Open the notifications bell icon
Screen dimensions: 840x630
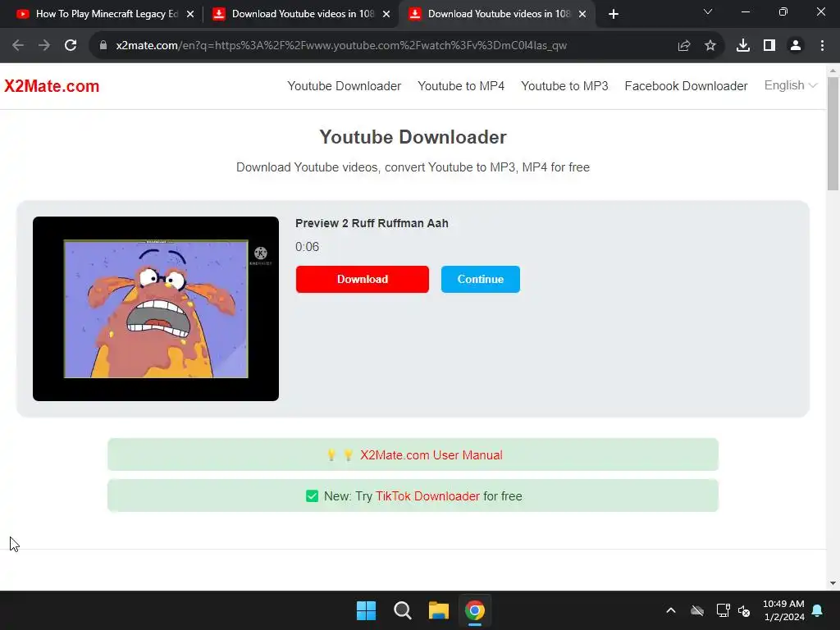click(818, 610)
